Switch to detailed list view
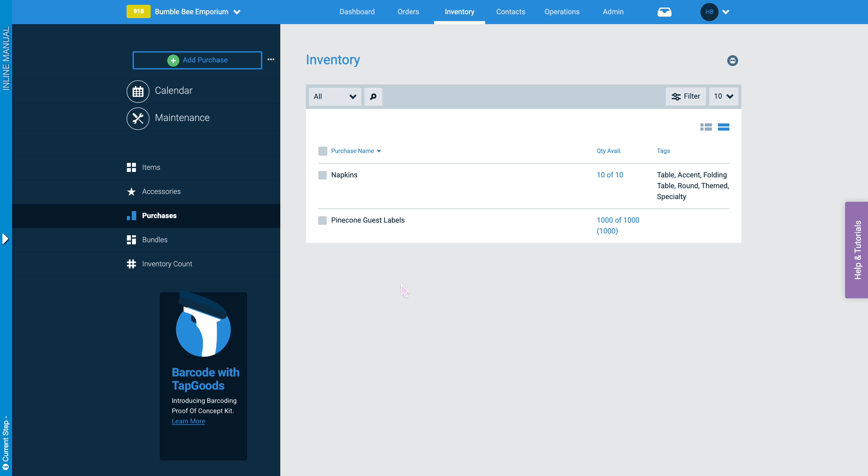 pos(706,127)
